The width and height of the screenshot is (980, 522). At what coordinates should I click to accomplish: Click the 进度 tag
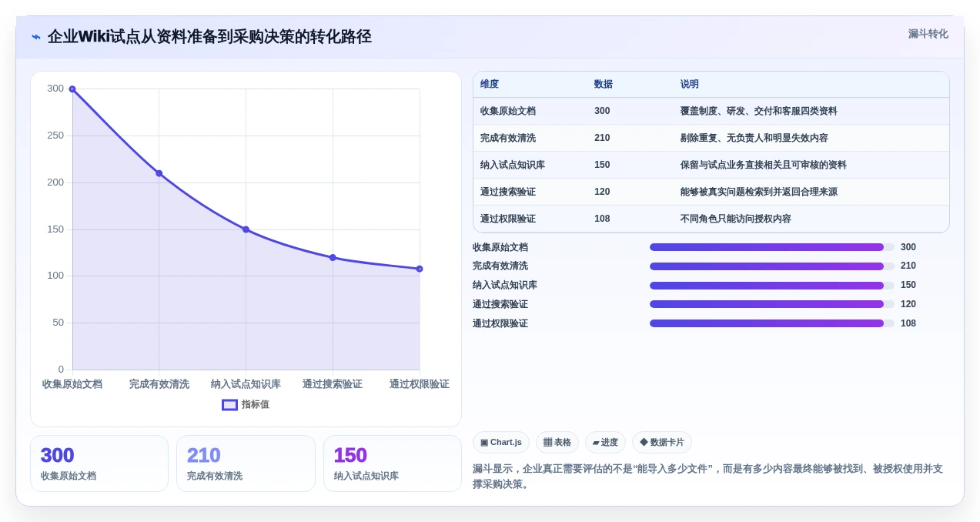605,442
